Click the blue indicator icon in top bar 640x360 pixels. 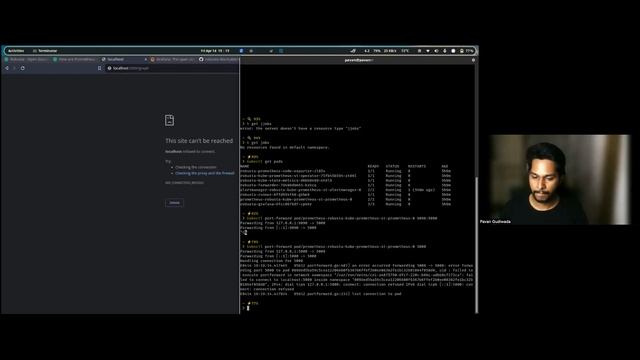[241, 51]
